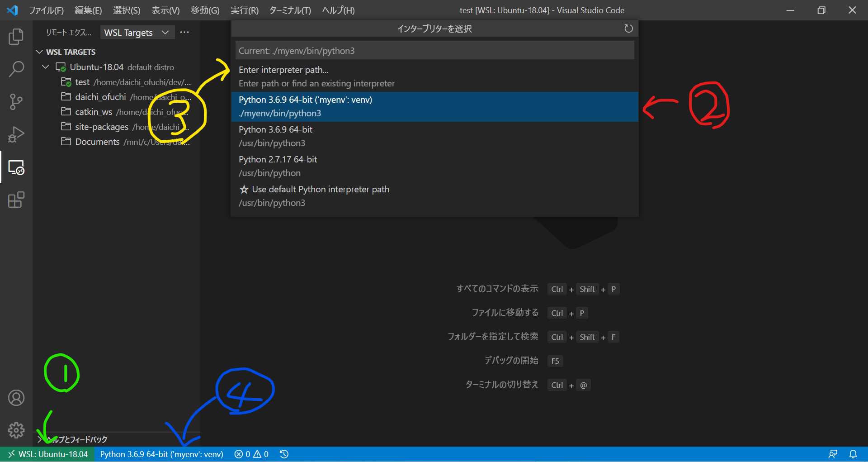The image size is (868, 462).
Task: Click errors and warnings count in status bar
Action: click(251, 454)
